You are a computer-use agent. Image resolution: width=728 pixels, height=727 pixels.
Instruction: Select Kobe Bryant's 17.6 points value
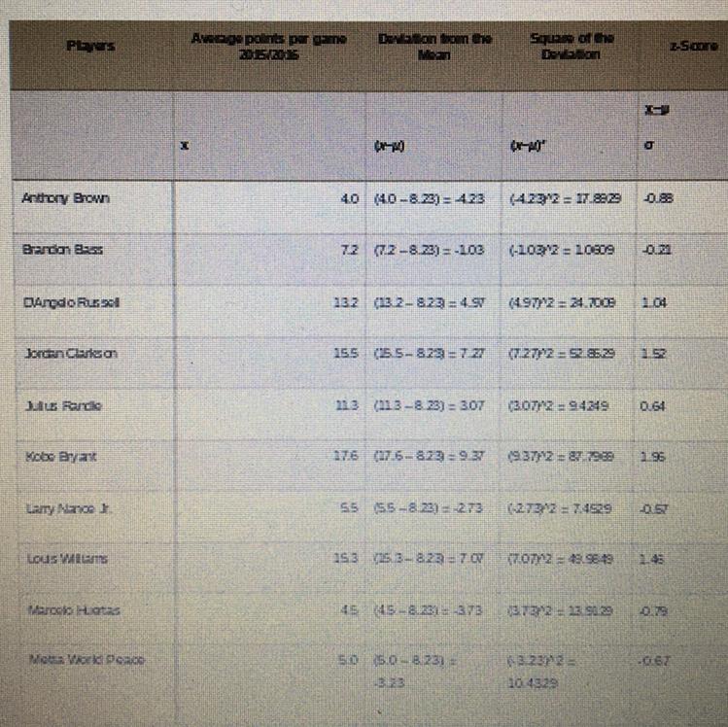tap(346, 456)
